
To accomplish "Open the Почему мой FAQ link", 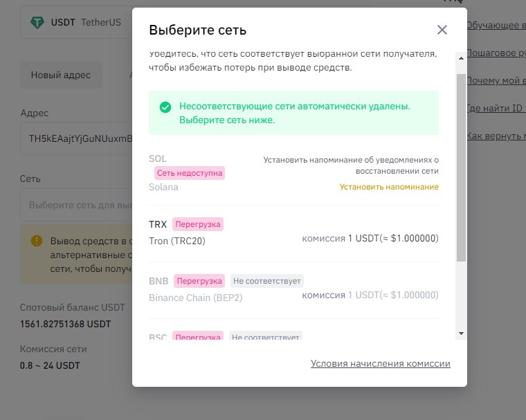I will tap(496, 80).
